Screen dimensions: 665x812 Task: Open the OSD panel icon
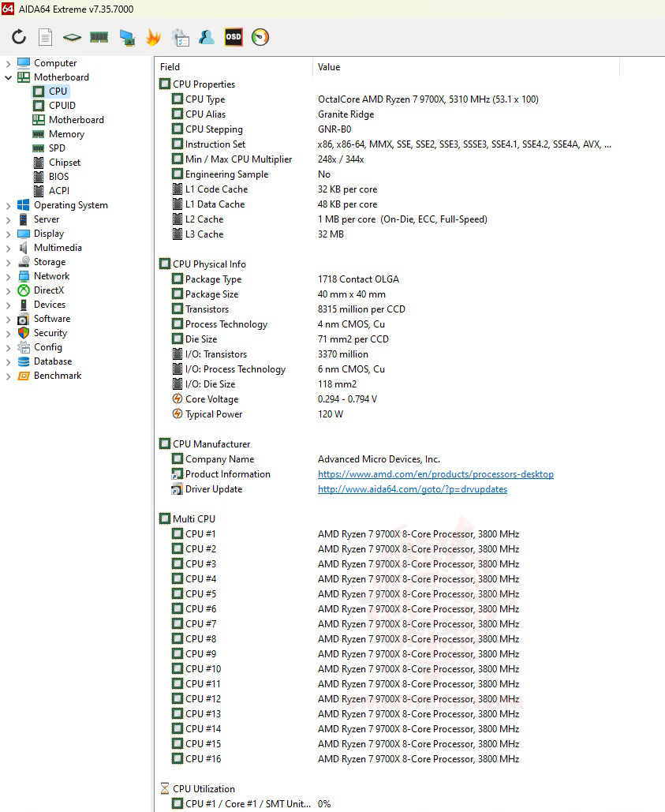click(x=233, y=37)
